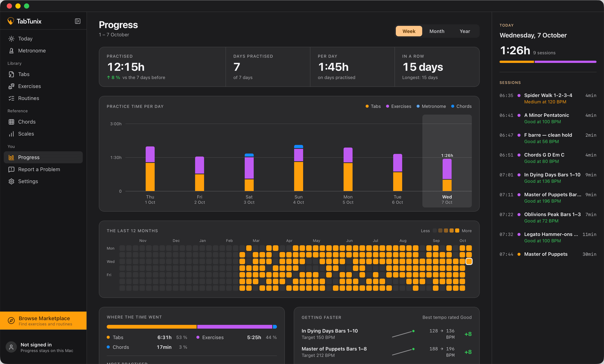
Task: Click the Report a Problem icon
Action: (x=11, y=169)
